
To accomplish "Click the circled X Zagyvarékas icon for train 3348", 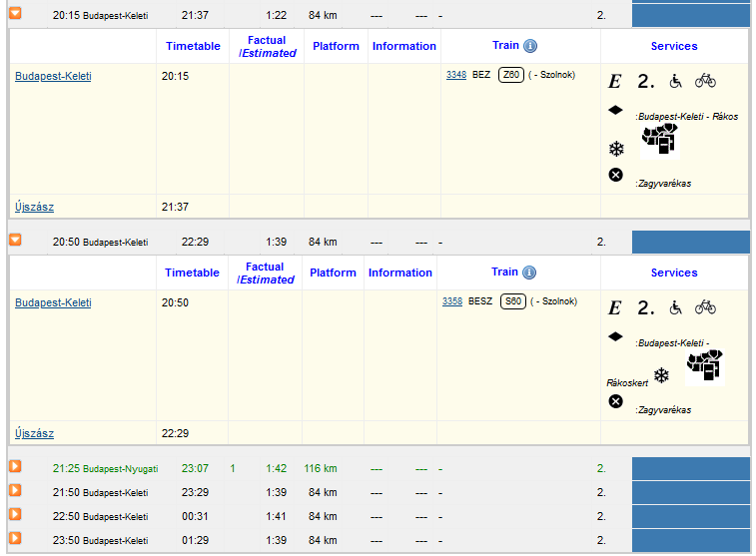I will [616, 175].
